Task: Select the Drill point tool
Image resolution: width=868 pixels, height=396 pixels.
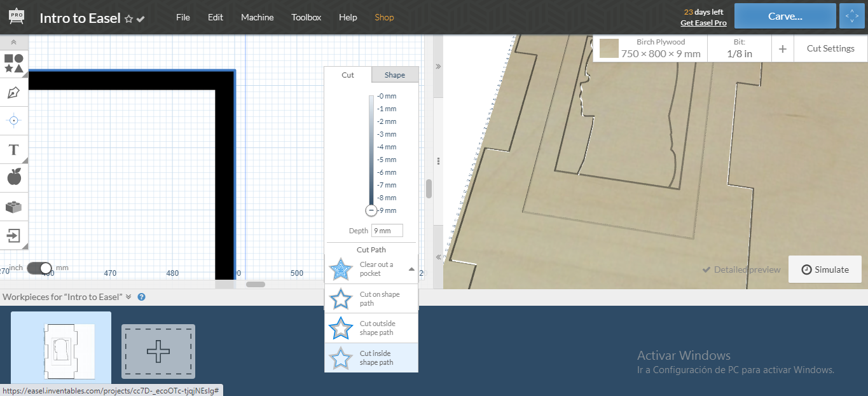Action: [14, 120]
